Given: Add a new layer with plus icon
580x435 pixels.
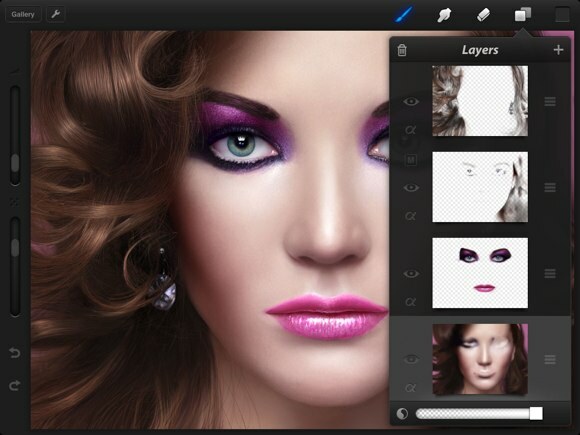Looking at the screenshot, I should [558, 50].
